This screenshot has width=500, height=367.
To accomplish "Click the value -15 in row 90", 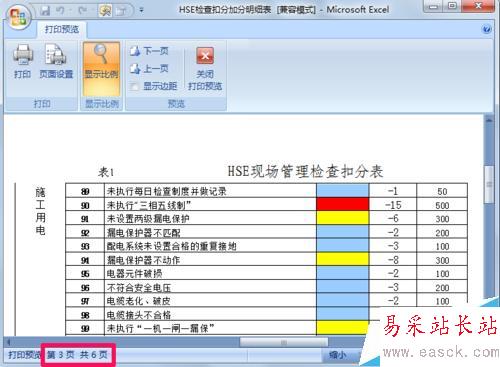I will (x=393, y=205).
